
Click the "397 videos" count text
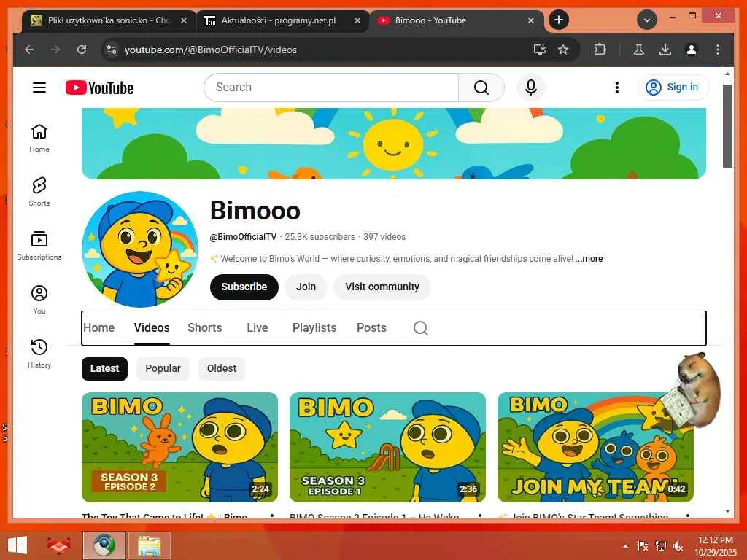click(x=384, y=237)
